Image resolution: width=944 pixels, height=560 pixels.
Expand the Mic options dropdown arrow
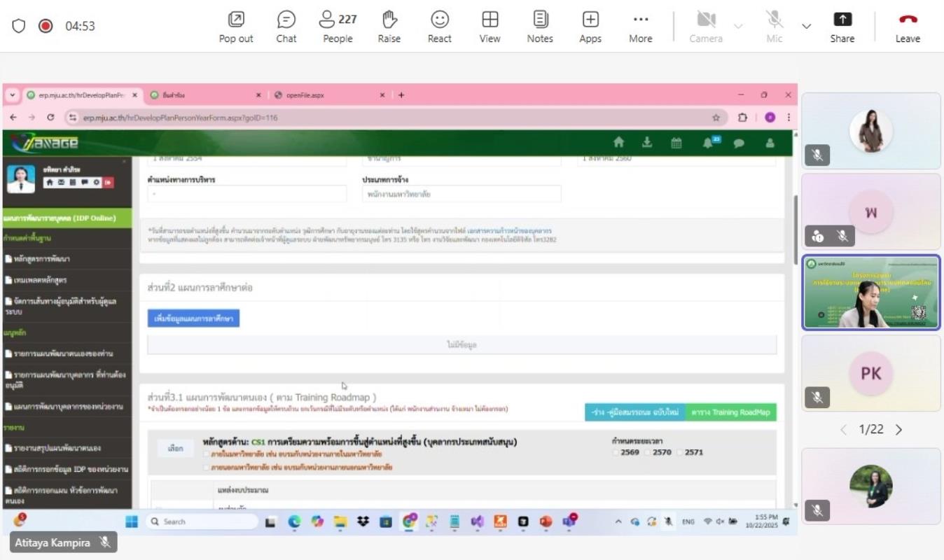click(x=806, y=26)
